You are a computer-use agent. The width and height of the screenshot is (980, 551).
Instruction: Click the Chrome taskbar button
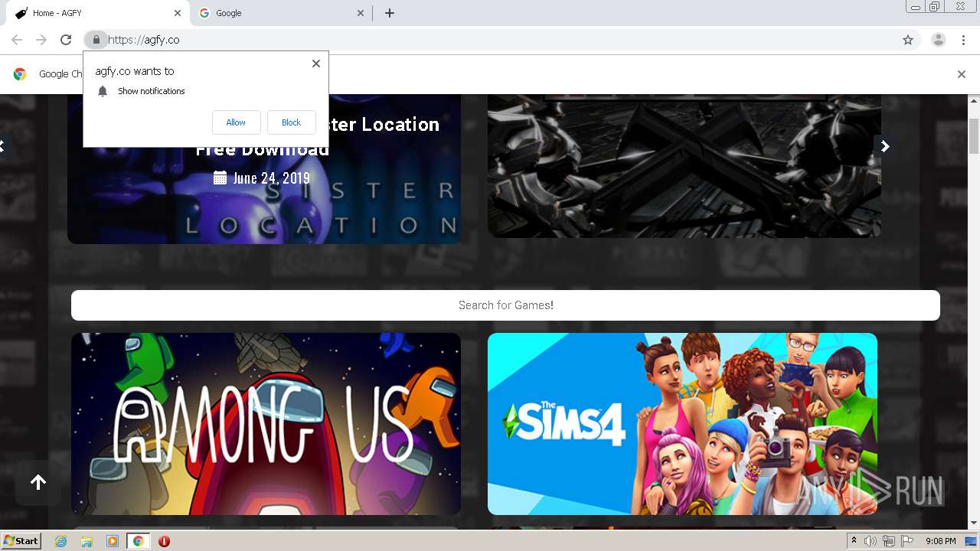point(139,541)
